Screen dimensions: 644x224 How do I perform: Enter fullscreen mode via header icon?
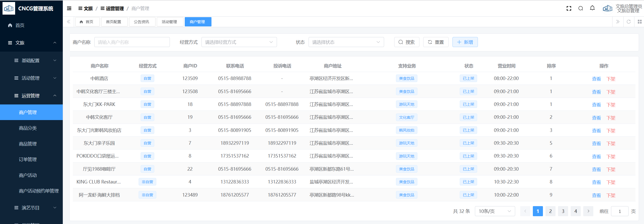(x=569, y=9)
